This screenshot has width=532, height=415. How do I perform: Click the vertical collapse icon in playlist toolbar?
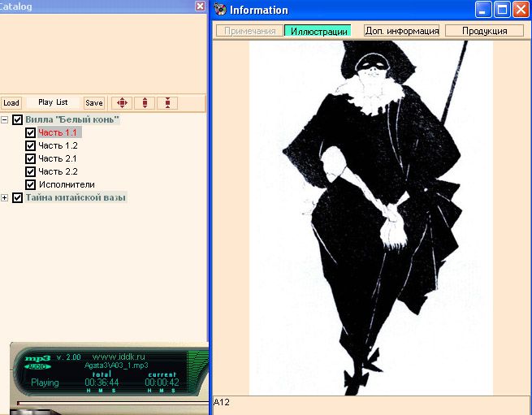click(x=167, y=103)
